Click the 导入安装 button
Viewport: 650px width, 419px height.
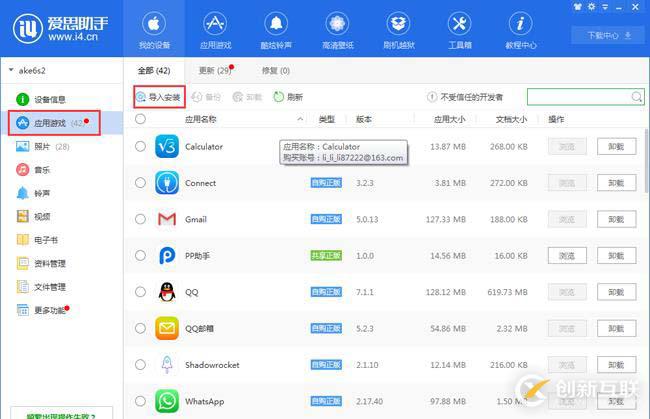pos(159,97)
